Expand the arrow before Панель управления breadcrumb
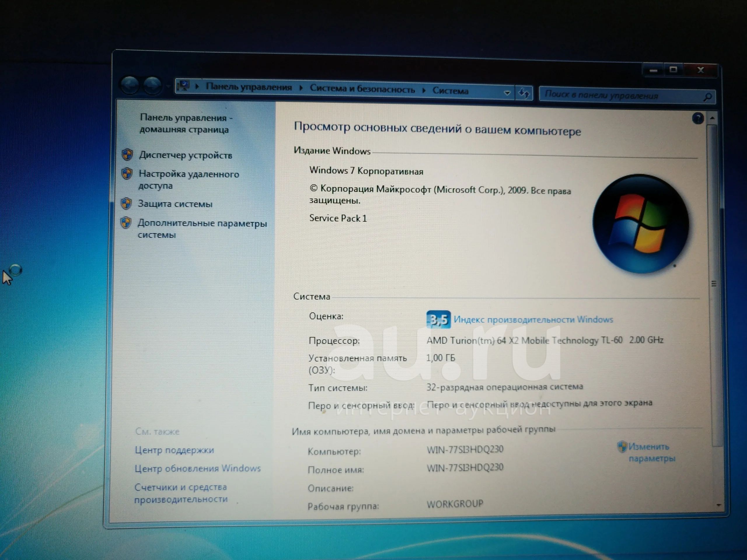Screen dimensions: 747x560 click(197, 86)
